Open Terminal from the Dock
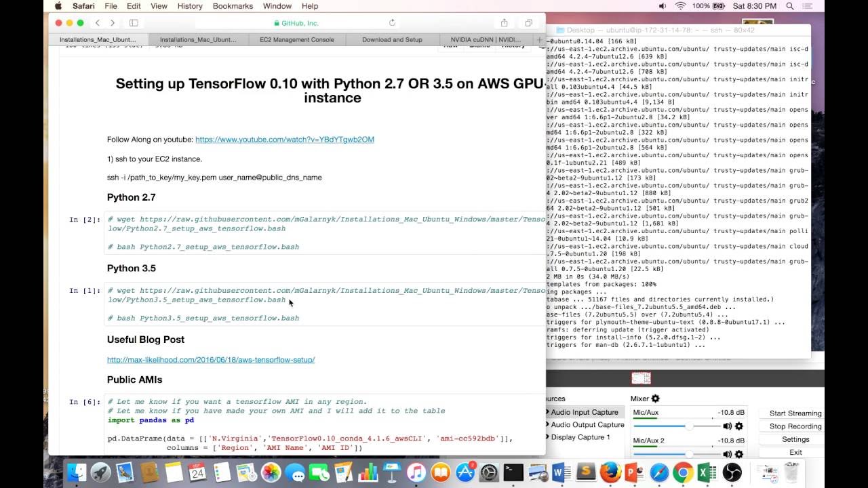 click(513, 472)
